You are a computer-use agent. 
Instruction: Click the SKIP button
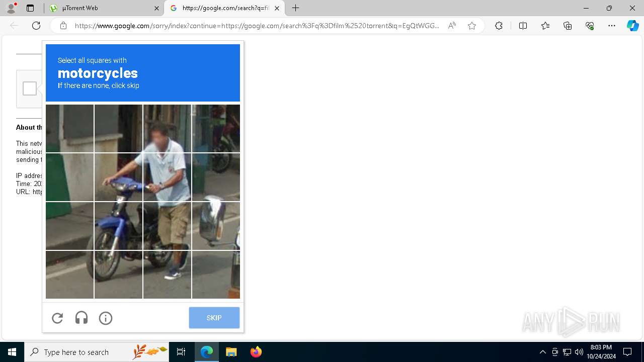tap(214, 318)
